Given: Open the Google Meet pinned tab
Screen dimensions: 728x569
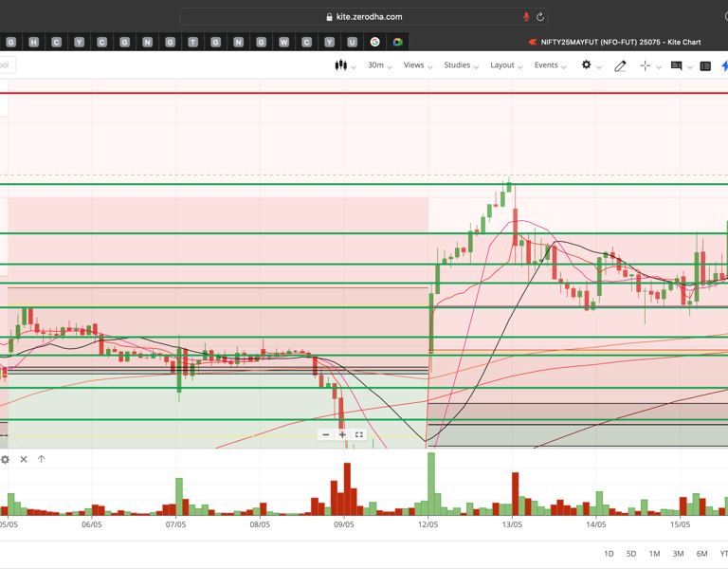Looking at the screenshot, I should tap(397, 43).
